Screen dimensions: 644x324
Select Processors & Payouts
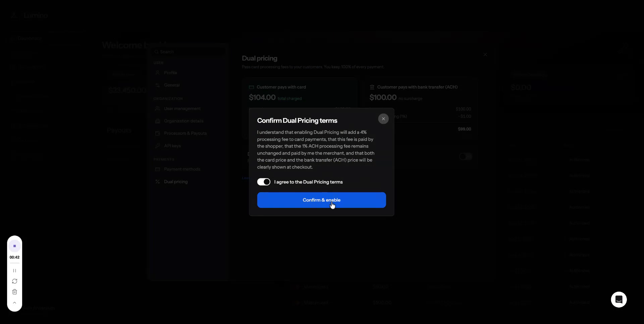tap(185, 133)
